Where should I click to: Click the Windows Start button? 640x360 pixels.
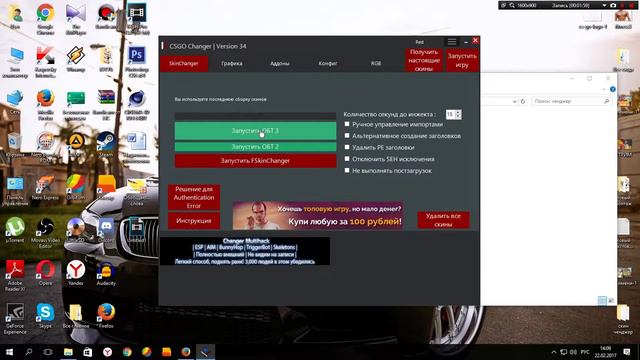click(x=9, y=352)
